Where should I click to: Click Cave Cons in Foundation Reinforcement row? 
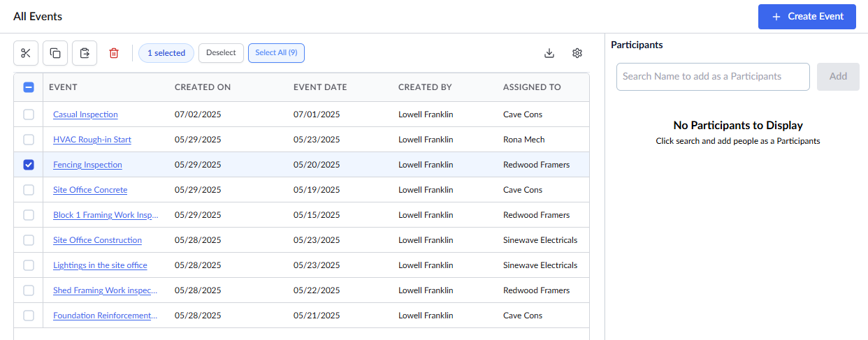[x=523, y=316]
